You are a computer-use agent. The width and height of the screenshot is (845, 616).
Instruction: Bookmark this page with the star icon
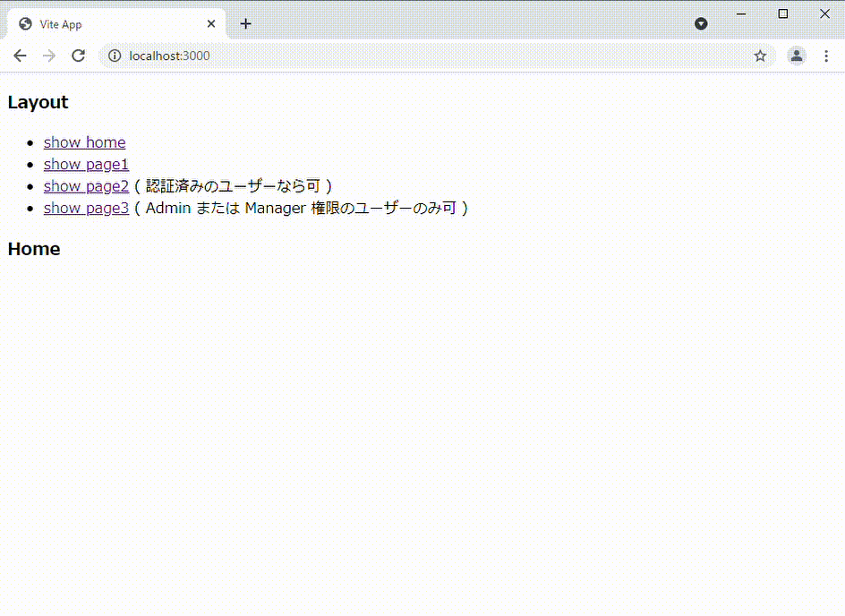[x=760, y=56]
